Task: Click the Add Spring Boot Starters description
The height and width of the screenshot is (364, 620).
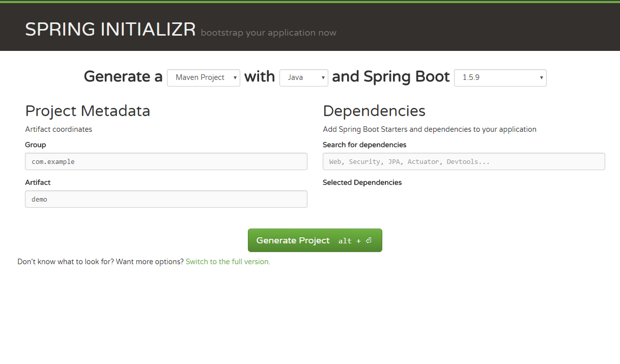Action: pos(430,129)
